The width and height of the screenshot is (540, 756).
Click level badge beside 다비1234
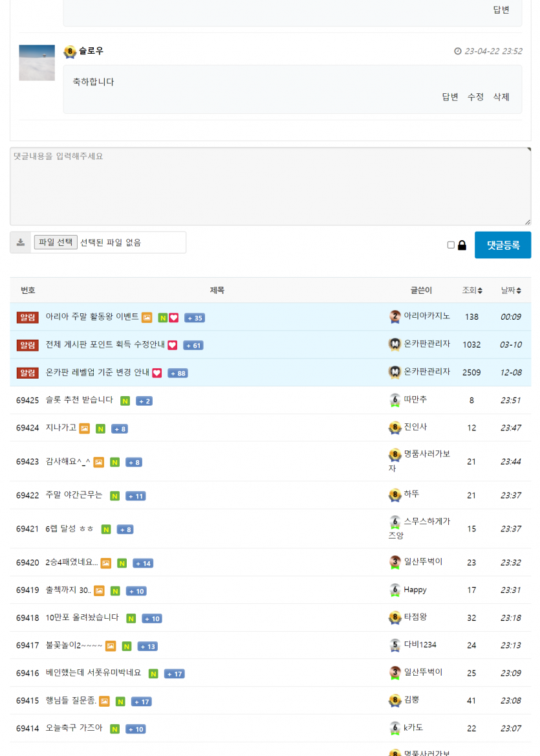pos(395,645)
